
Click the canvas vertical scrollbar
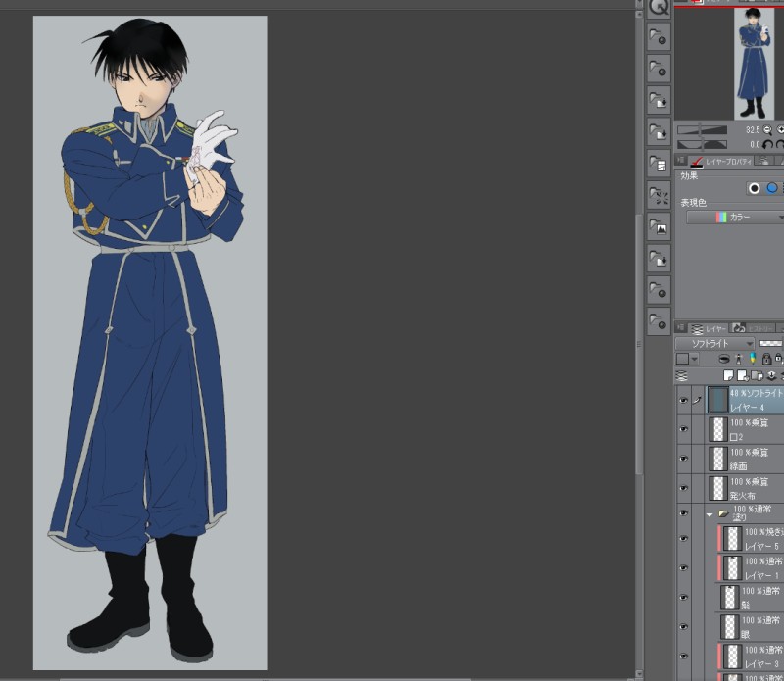[639, 345]
